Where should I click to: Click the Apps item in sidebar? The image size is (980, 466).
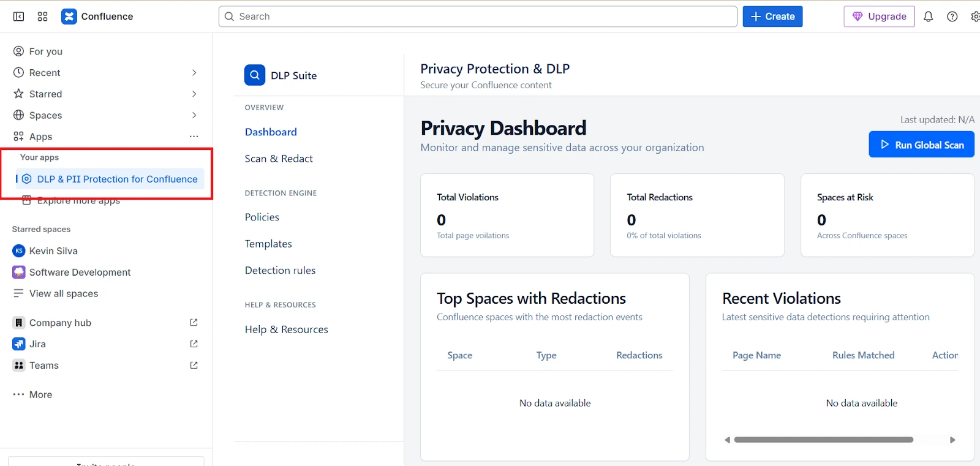tap(40, 137)
